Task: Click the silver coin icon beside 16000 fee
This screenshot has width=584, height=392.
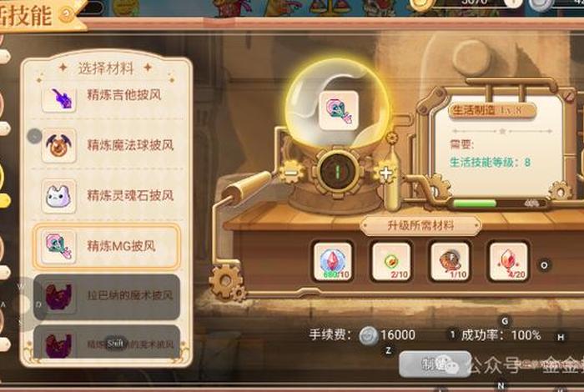Action: click(369, 335)
